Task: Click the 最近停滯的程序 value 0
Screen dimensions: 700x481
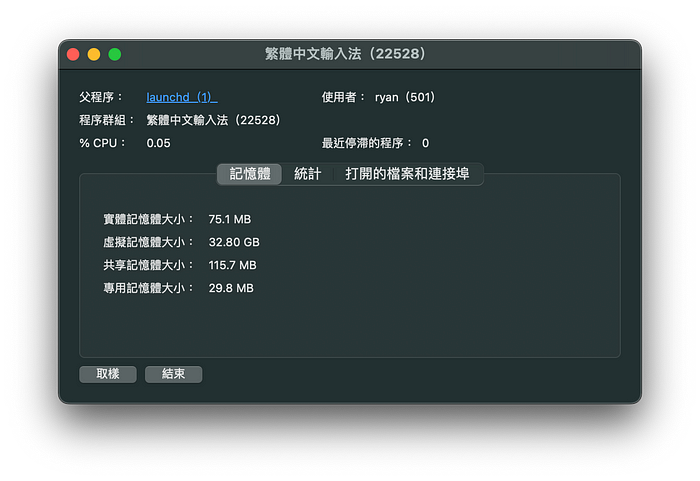Action: pyautogui.click(x=425, y=143)
